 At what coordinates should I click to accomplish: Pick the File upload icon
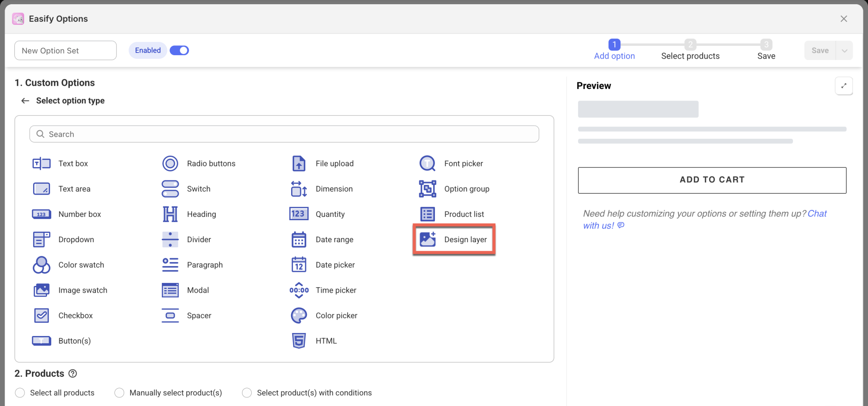pos(299,163)
